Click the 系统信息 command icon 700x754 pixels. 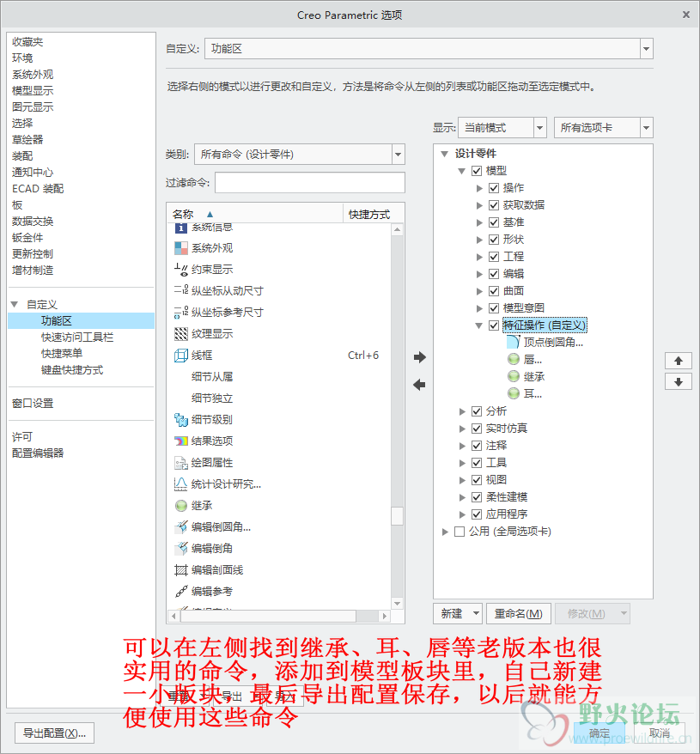click(x=181, y=228)
